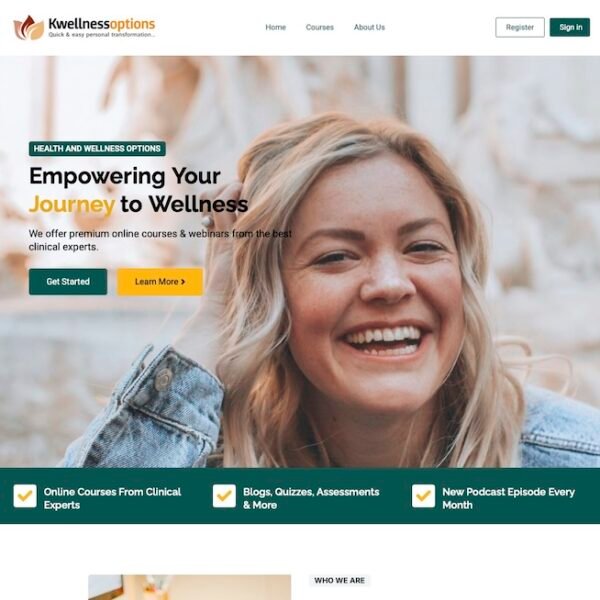Click the checkmark beside New Podcast Episode
Image resolution: width=600 pixels, height=600 pixels.
pyautogui.click(x=423, y=496)
